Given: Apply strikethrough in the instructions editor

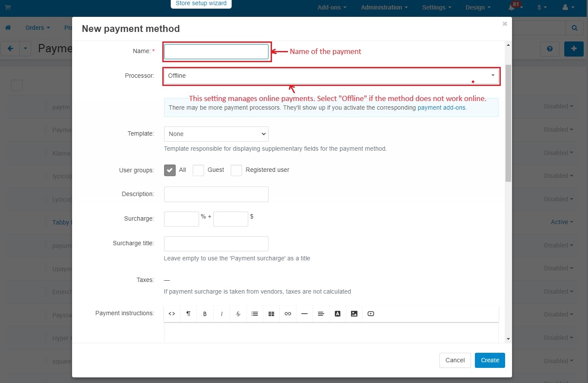Looking at the screenshot, I should 238,314.
